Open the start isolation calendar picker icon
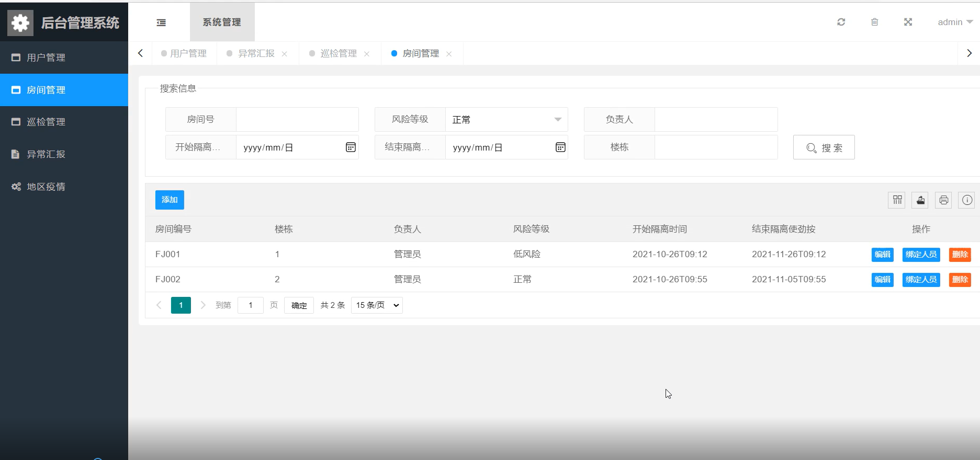The image size is (980, 460). 351,147
